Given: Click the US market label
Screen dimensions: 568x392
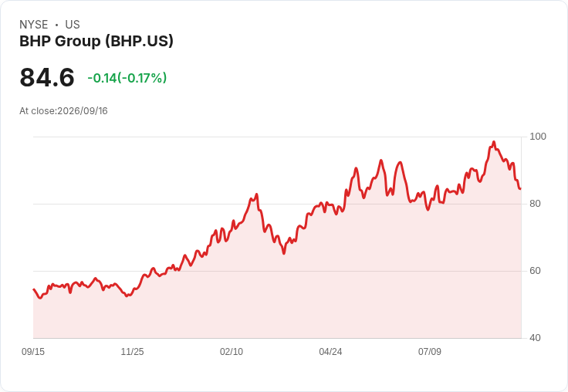Looking at the screenshot, I should [x=73, y=25].
